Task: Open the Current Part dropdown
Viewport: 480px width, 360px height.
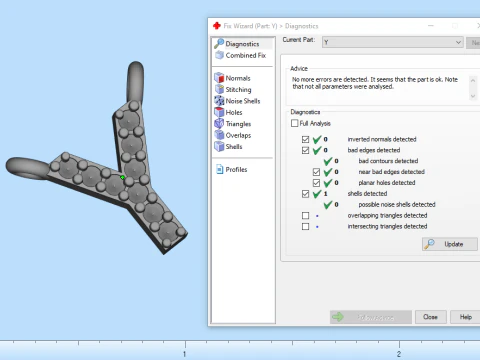Action: coord(392,42)
